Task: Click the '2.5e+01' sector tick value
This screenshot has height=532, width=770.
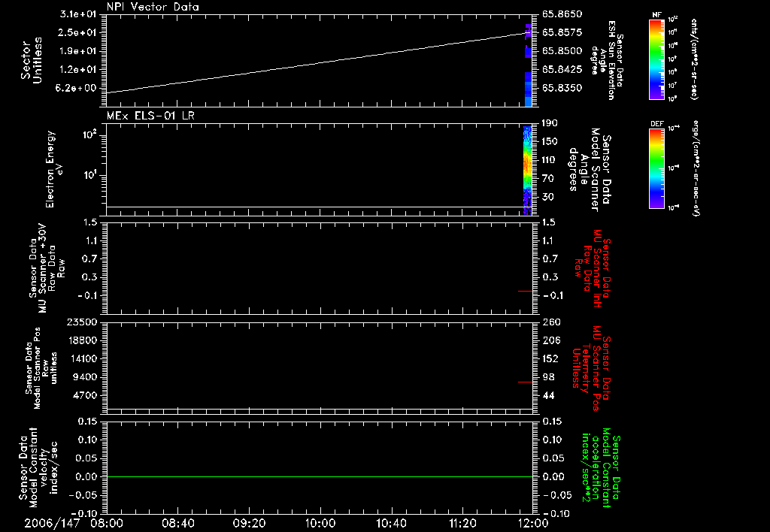Action: pos(78,32)
